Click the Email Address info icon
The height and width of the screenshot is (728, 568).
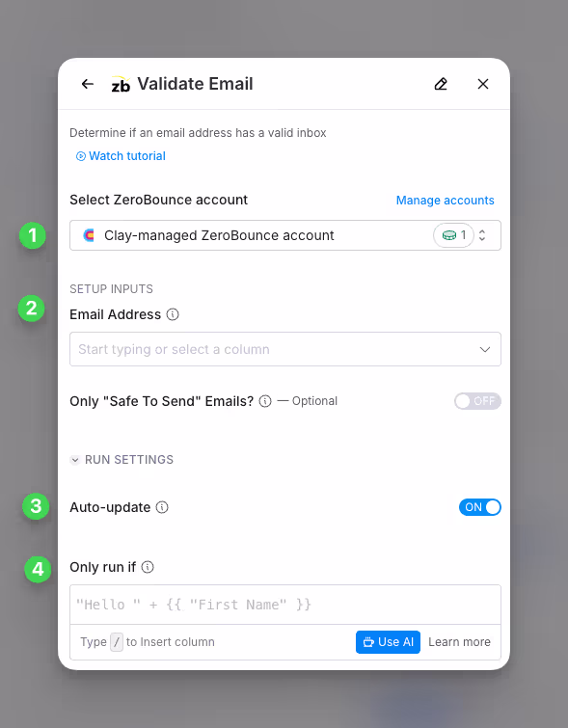coord(173,314)
